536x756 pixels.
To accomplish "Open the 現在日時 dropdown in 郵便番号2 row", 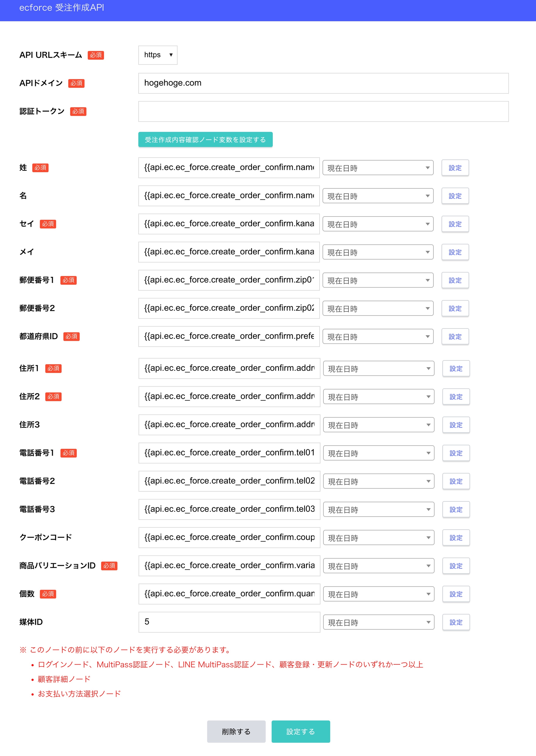I will coord(378,308).
